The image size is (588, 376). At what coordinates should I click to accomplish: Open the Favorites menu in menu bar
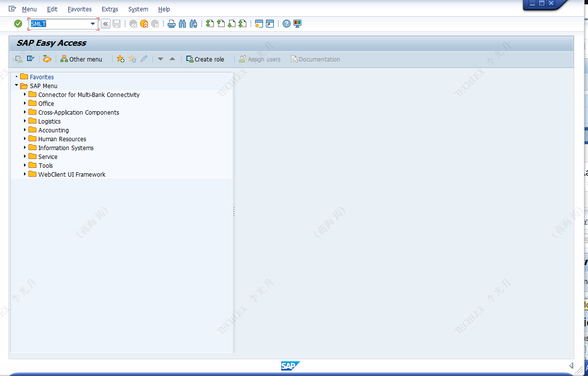80,9
